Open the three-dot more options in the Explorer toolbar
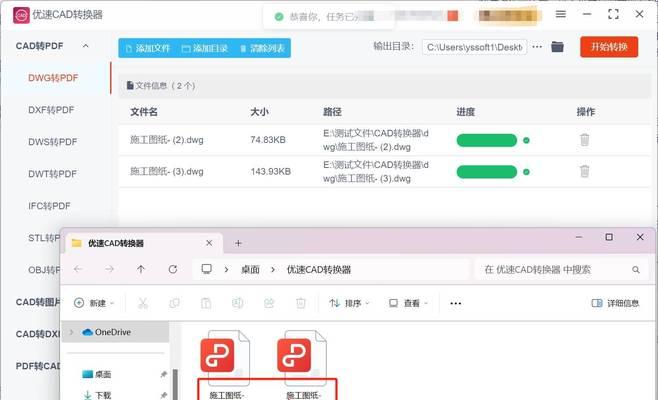Image resolution: width=658 pixels, height=400 pixels. 456,303
